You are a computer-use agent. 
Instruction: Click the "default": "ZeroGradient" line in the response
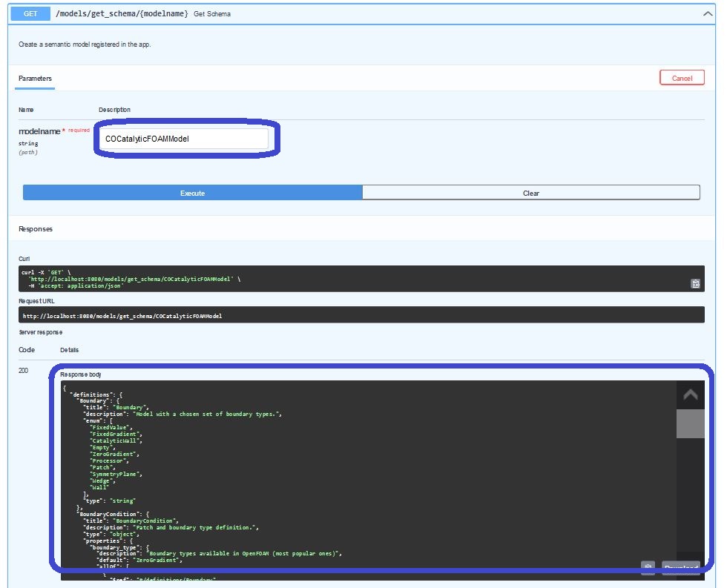click(139, 561)
